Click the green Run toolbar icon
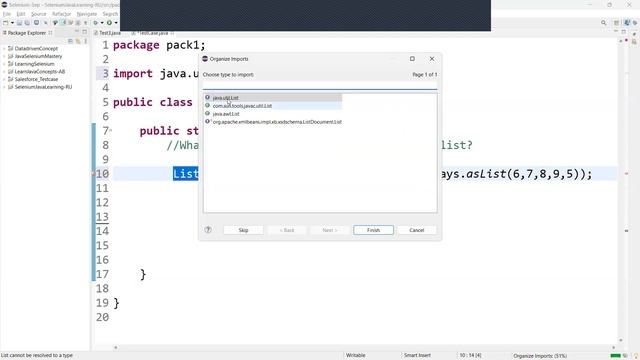The height and width of the screenshot is (360, 640). pyautogui.click(x=109, y=23)
